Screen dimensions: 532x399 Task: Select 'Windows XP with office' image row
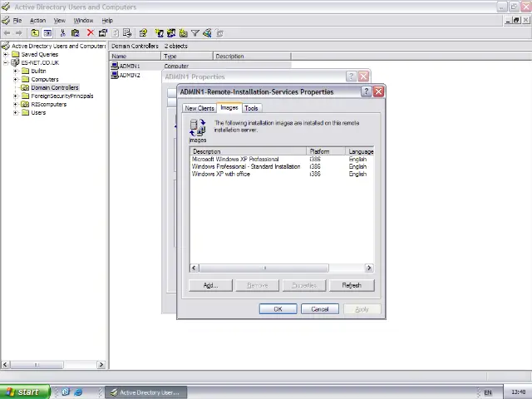(282, 174)
